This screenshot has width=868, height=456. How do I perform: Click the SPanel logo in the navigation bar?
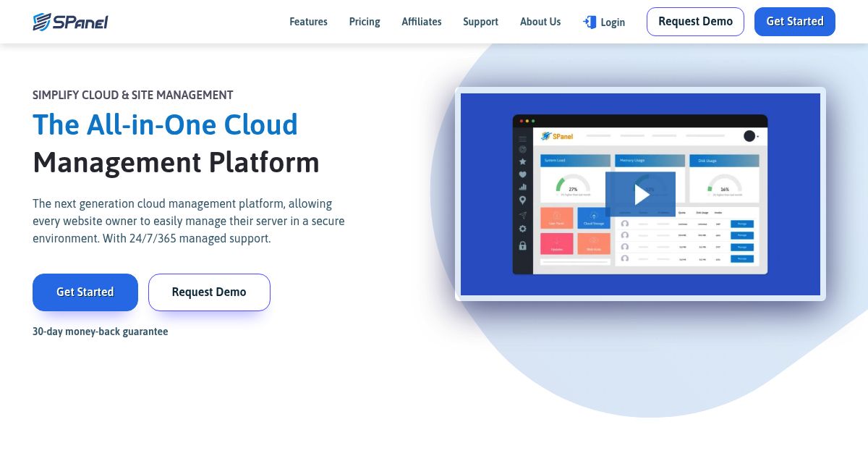[70, 21]
